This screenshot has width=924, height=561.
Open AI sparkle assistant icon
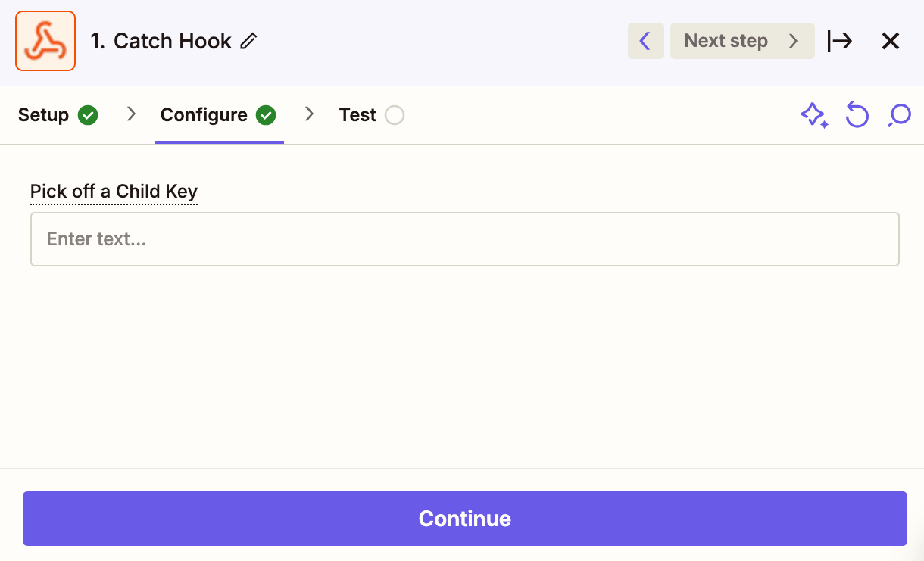[x=814, y=115]
